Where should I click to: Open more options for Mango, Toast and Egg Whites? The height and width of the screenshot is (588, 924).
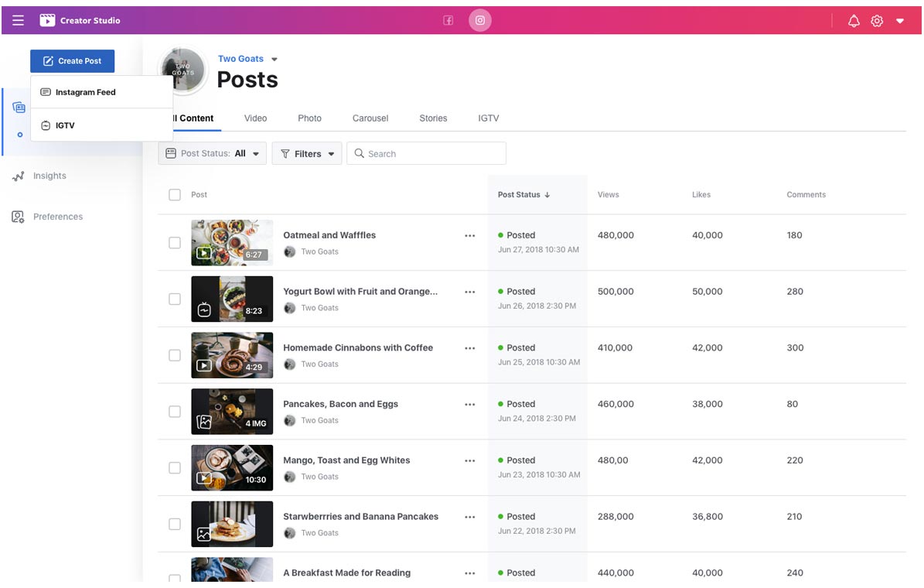pyautogui.click(x=469, y=460)
